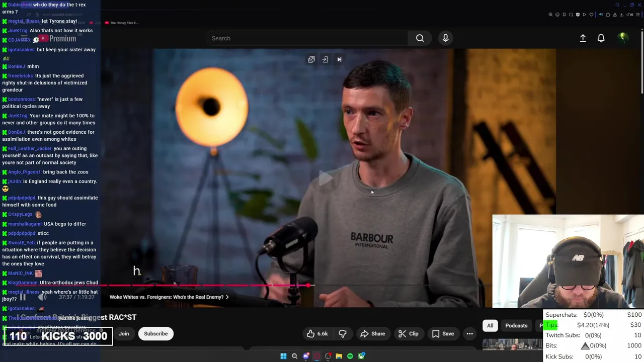This screenshot has height=362, width=644.
Task: Switch to 'The Honey Files' browser tab
Action: tap(121, 23)
